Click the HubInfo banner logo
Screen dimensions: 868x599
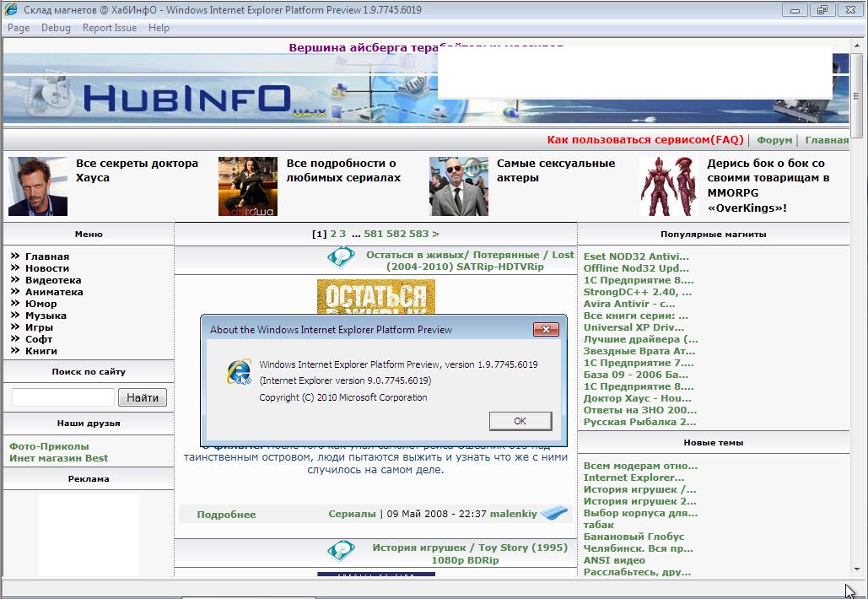(x=186, y=99)
